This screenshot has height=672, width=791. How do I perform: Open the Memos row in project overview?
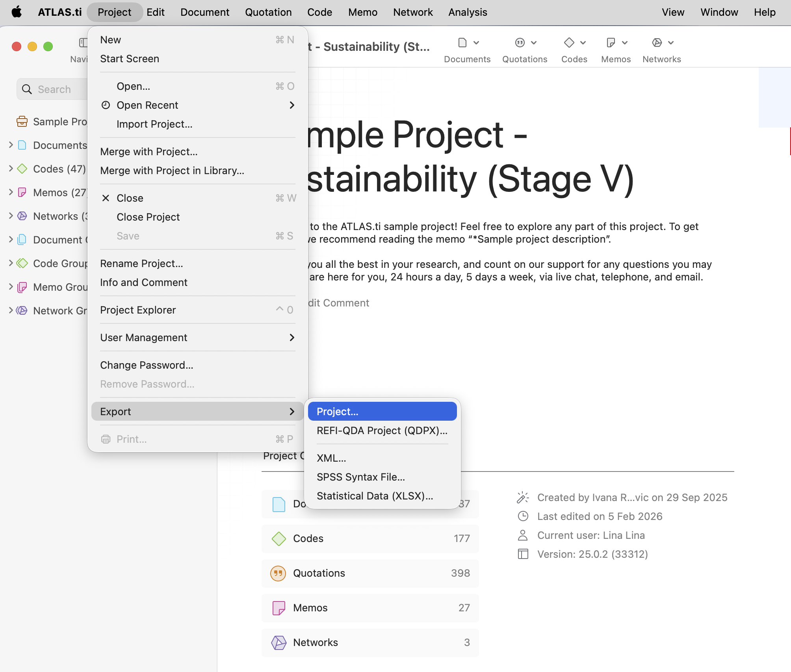point(370,608)
